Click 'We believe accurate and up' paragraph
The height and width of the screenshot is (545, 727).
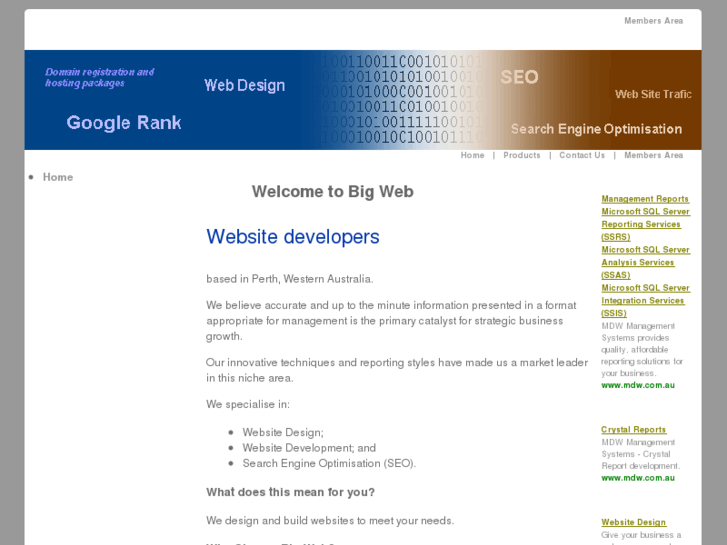pos(391,321)
